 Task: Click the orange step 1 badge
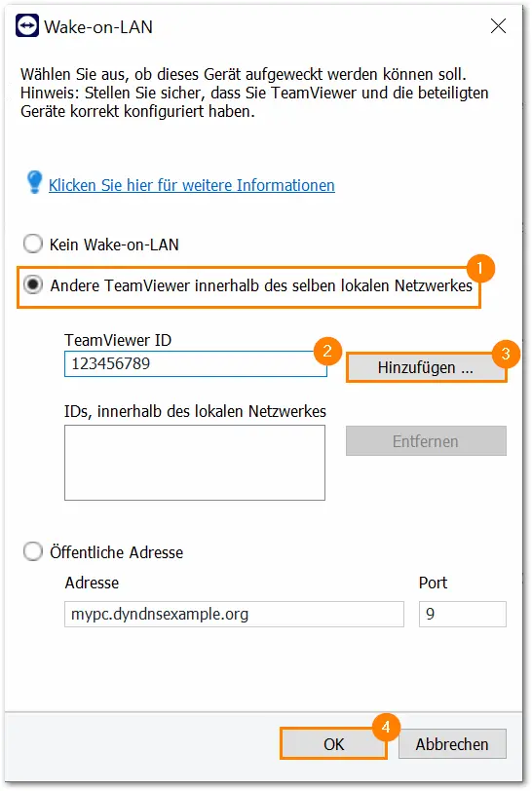pos(480,268)
